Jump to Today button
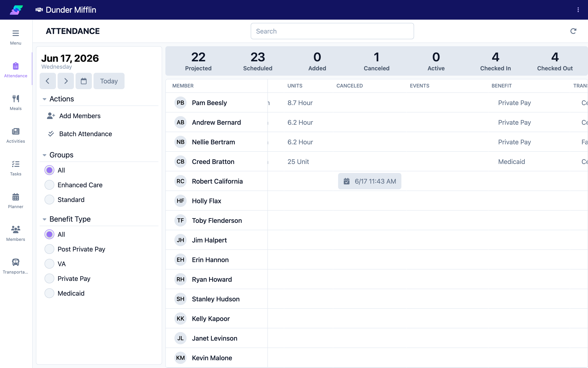This screenshot has width=588, height=368. tap(109, 81)
